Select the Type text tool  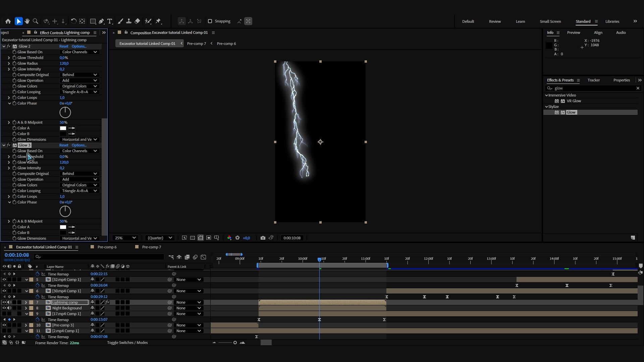[110, 21]
